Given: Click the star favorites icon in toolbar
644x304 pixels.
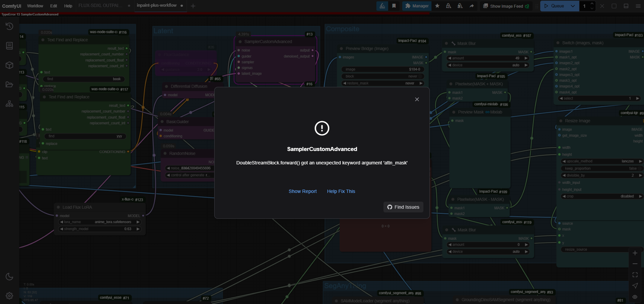Looking at the screenshot, I should 437,6.
